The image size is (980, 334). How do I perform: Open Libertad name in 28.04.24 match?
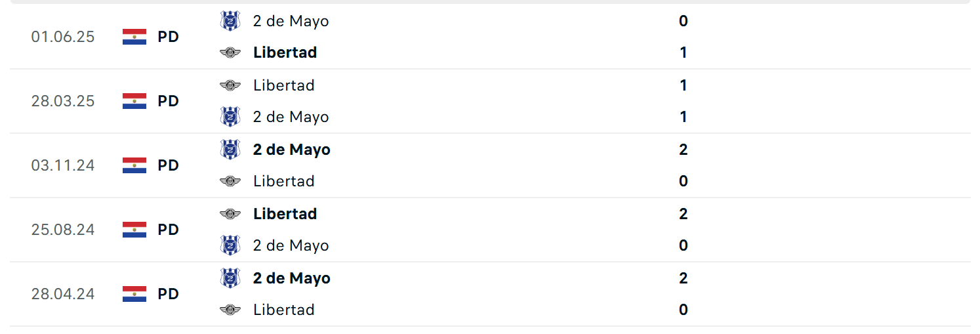click(284, 310)
